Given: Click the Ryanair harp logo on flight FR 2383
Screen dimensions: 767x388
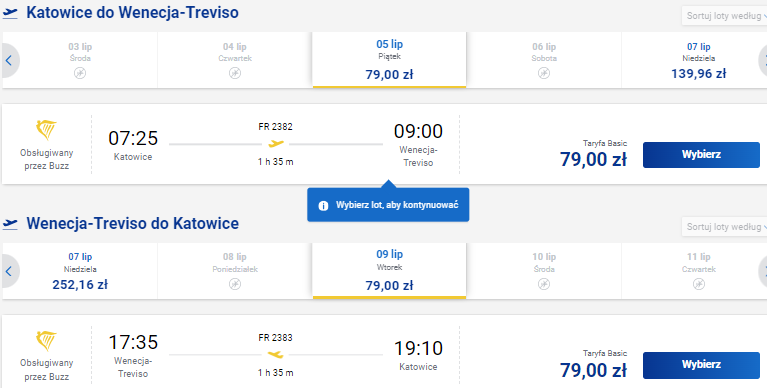Looking at the screenshot, I should 46,341.
